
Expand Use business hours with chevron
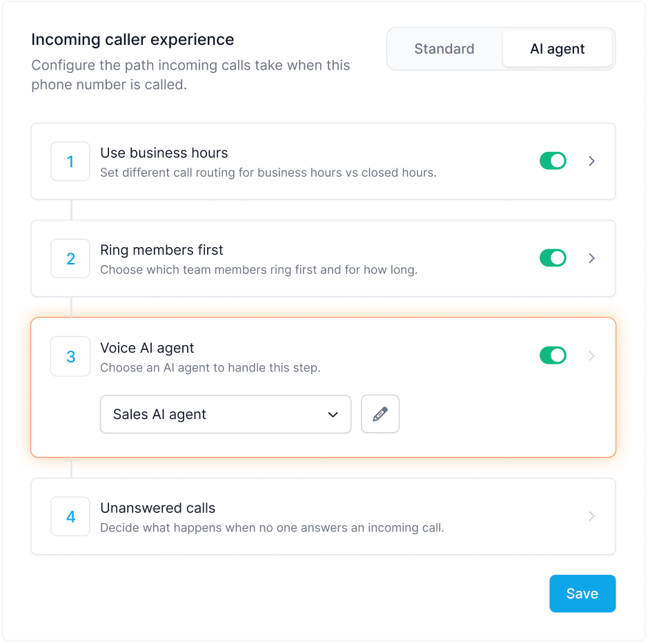pyautogui.click(x=591, y=161)
